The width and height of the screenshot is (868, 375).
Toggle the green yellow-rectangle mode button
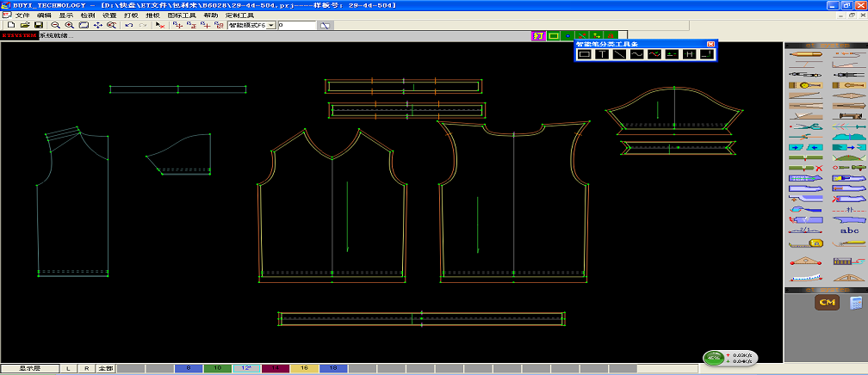point(553,36)
